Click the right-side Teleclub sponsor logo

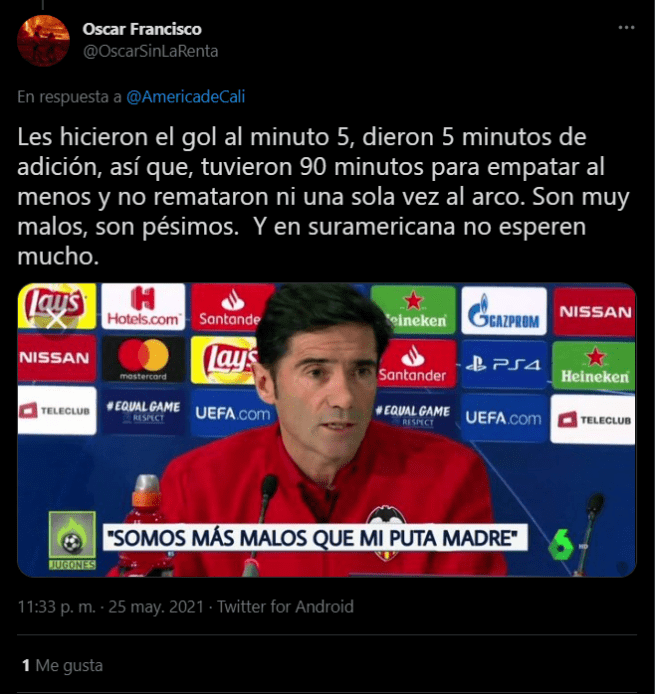(x=593, y=419)
